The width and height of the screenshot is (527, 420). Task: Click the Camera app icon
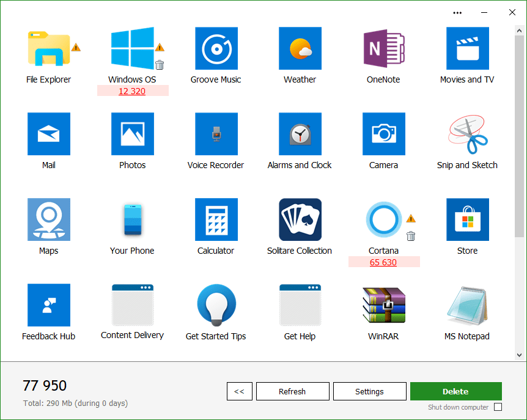pyautogui.click(x=383, y=134)
